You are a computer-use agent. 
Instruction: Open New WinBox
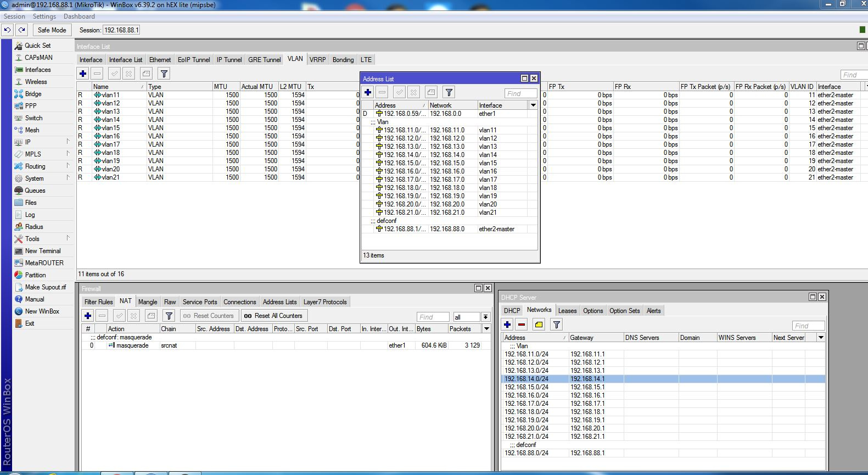coord(42,311)
